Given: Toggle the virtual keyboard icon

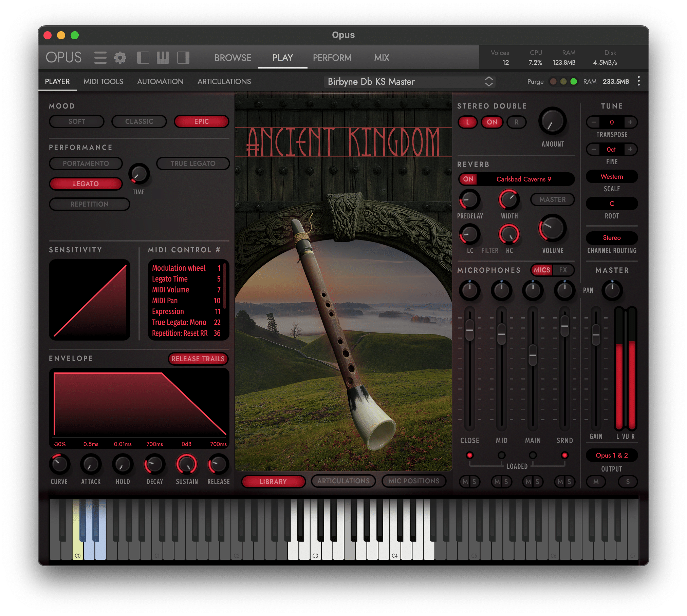Looking at the screenshot, I should [x=163, y=58].
